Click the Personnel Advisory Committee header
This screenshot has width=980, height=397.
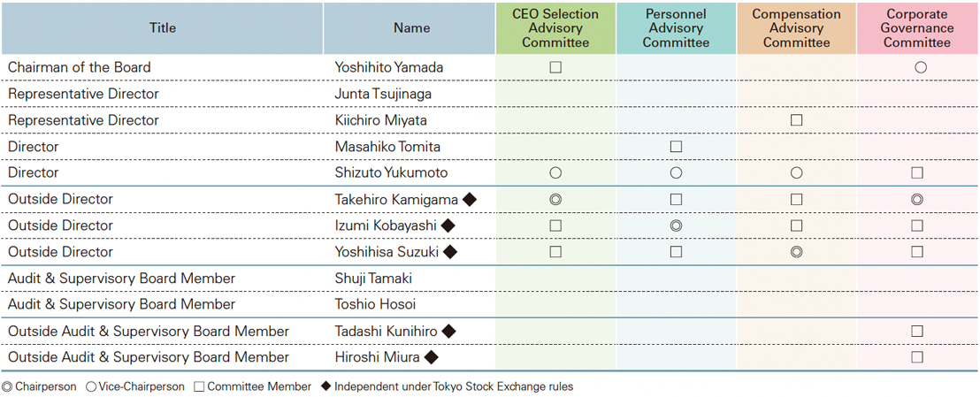click(x=677, y=28)
